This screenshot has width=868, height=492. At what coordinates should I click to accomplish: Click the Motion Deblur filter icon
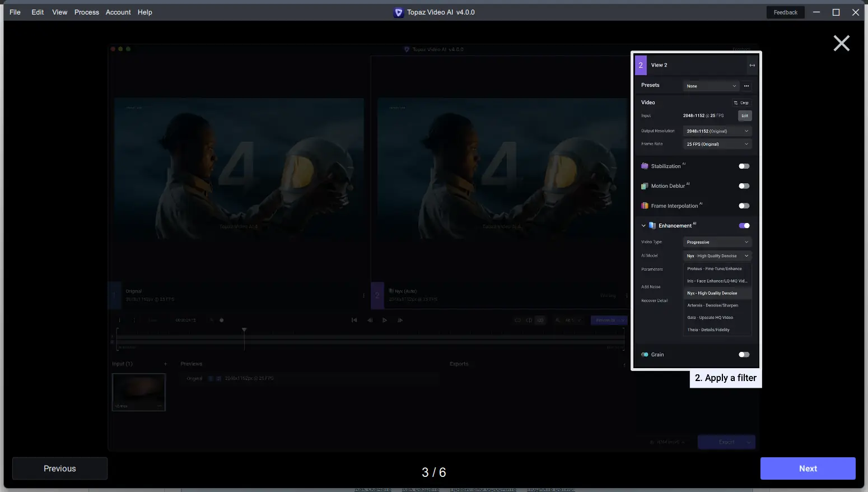tap(645, 186)
